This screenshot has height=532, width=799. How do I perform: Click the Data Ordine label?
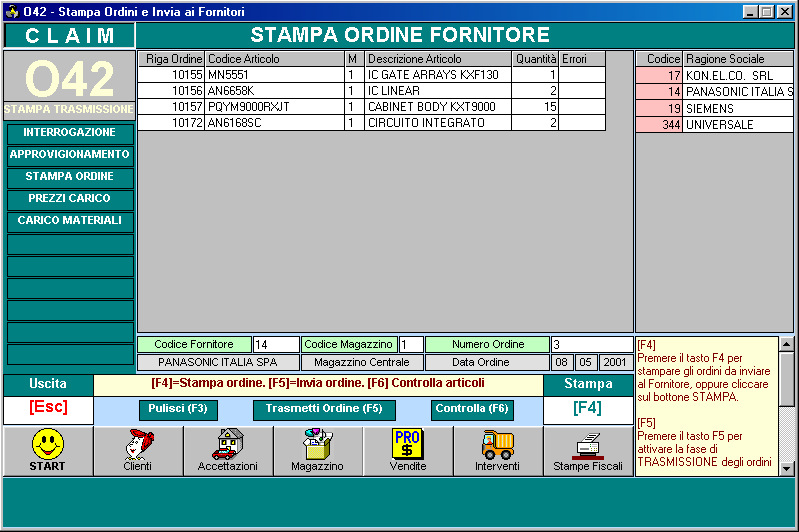point(488,362)
